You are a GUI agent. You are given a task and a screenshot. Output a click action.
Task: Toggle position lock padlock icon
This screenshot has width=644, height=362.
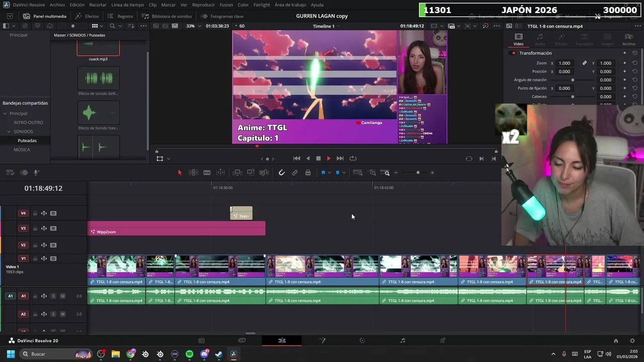click(x=308, y=172)
